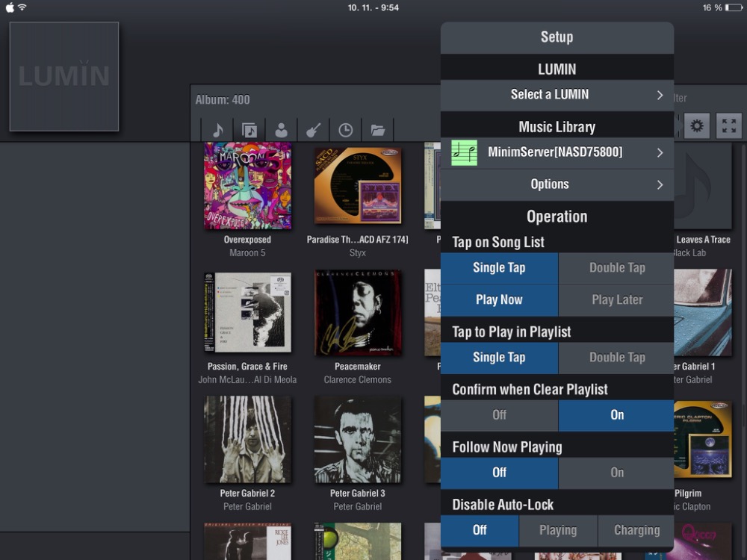
Task: Tap the Wi-Fi status icon
Action: [22, 7]
